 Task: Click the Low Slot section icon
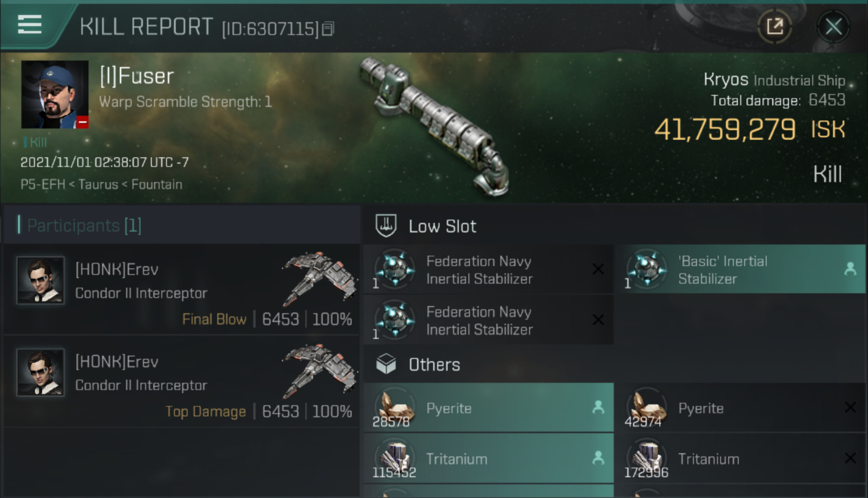[386, 226]
